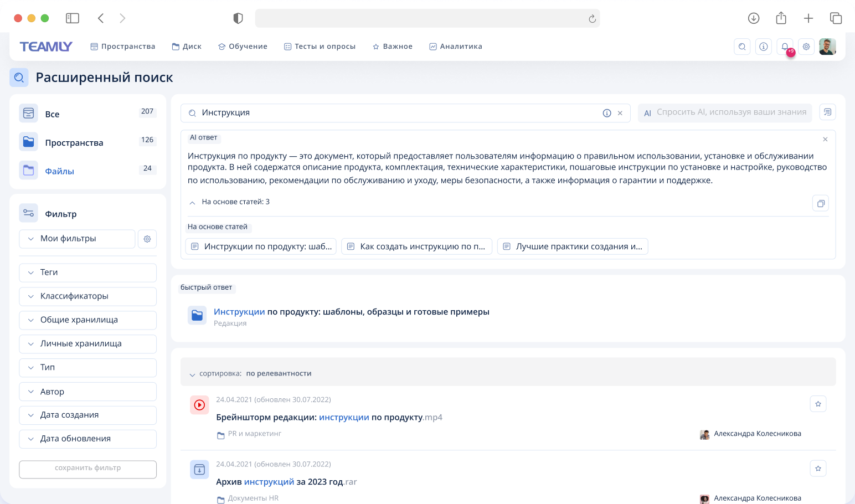The width and height of the screenshot is (855, 504).
Task: Copy the AI ответ using the copy icon
Action: (x=820, y=203)
